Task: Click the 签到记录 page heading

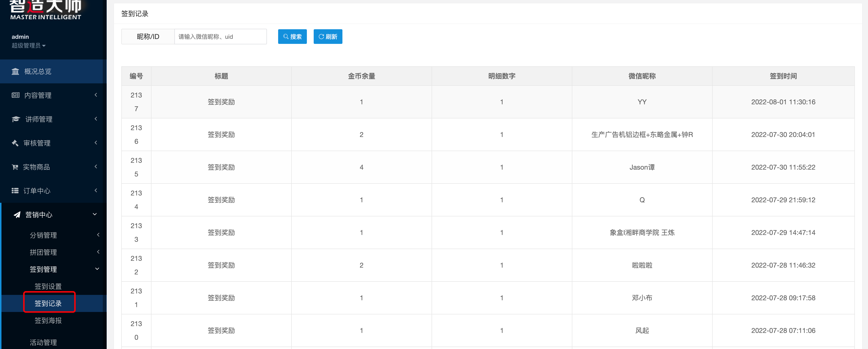Action: point(135,13)
